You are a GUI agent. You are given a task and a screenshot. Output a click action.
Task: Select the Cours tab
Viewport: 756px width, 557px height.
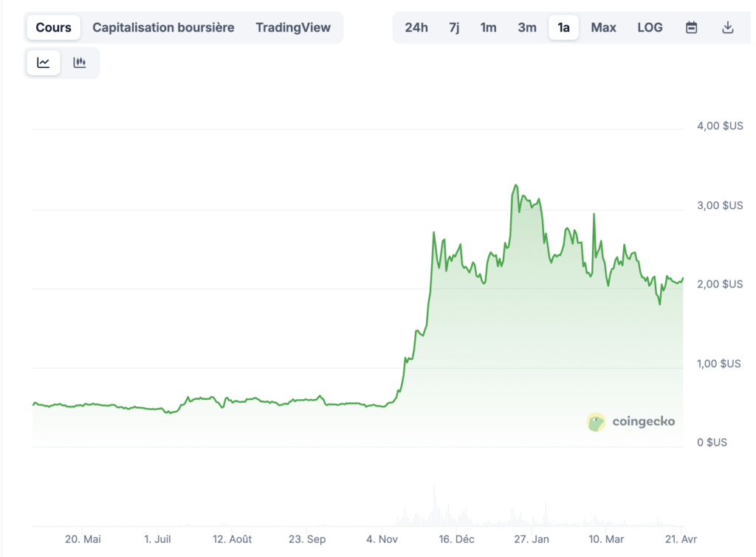53,27
